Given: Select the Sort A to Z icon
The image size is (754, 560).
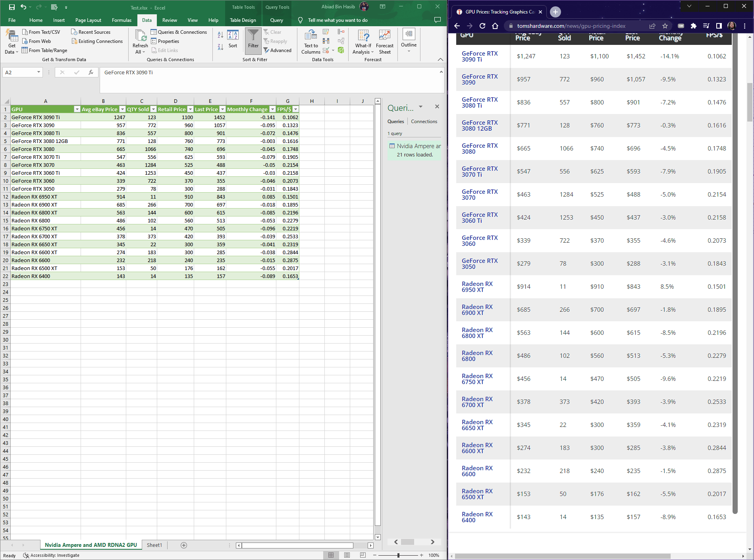Looking at the screenshot, I should [x=220, y=35].
